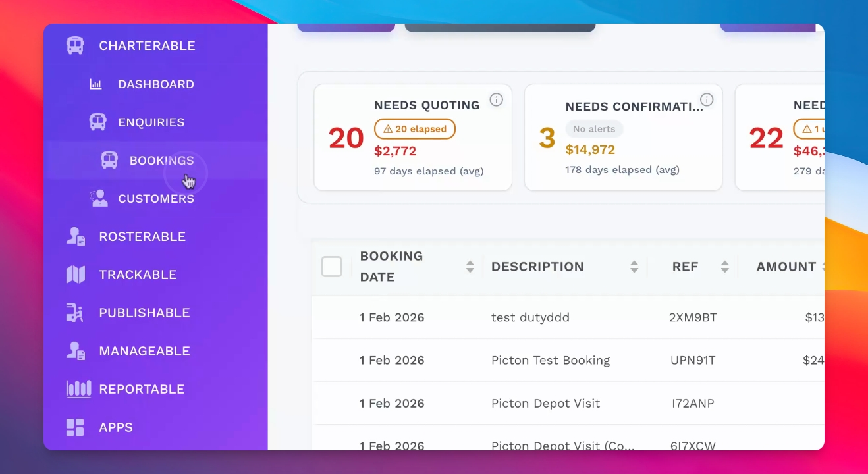
Task: Click the "20 elapsed" alert badge
Action: tap(415, 129)
